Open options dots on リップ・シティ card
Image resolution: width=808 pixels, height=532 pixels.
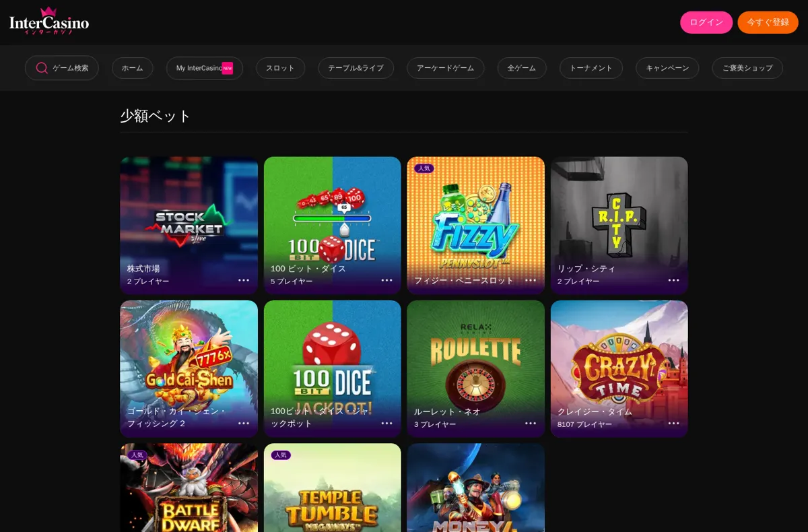click(674, 280)
